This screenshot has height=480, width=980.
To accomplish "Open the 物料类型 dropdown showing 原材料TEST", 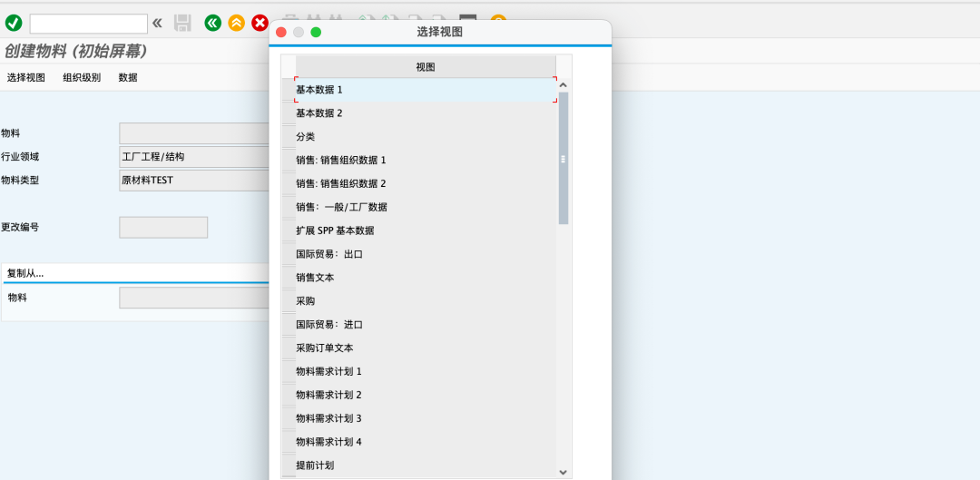I will tap(194, 180).
